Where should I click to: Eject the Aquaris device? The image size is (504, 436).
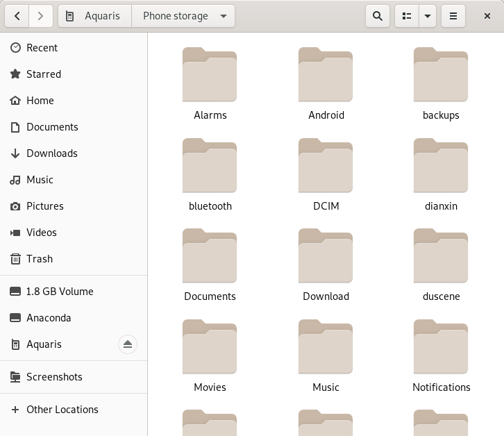click(x=127, y=344)
